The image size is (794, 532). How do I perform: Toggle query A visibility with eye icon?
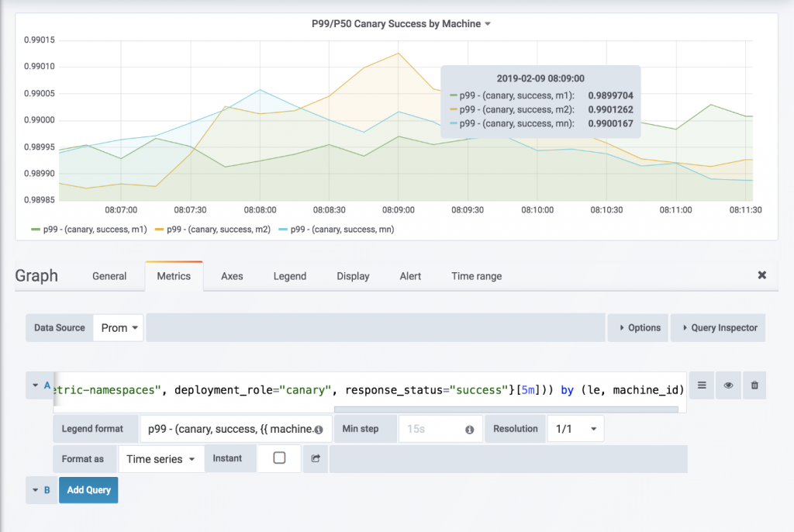coord(728,385)
